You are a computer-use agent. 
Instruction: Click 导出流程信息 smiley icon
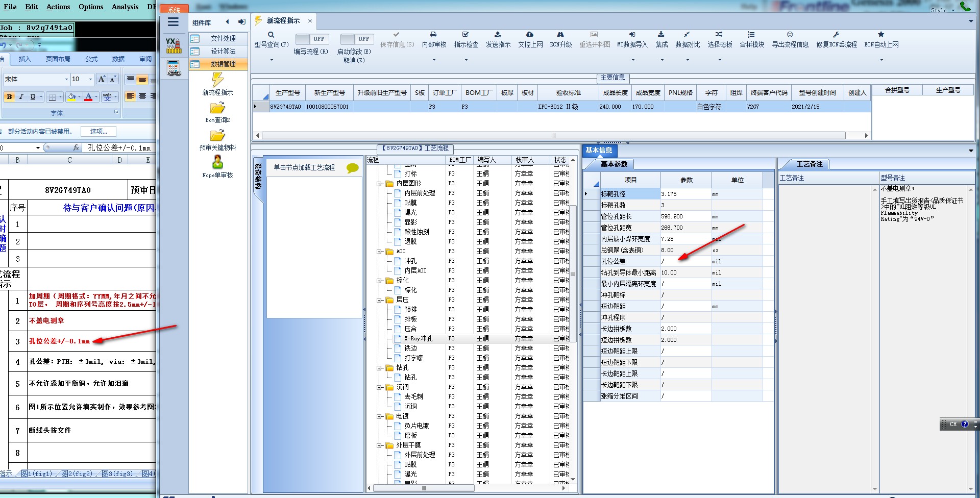click(790, 35)
